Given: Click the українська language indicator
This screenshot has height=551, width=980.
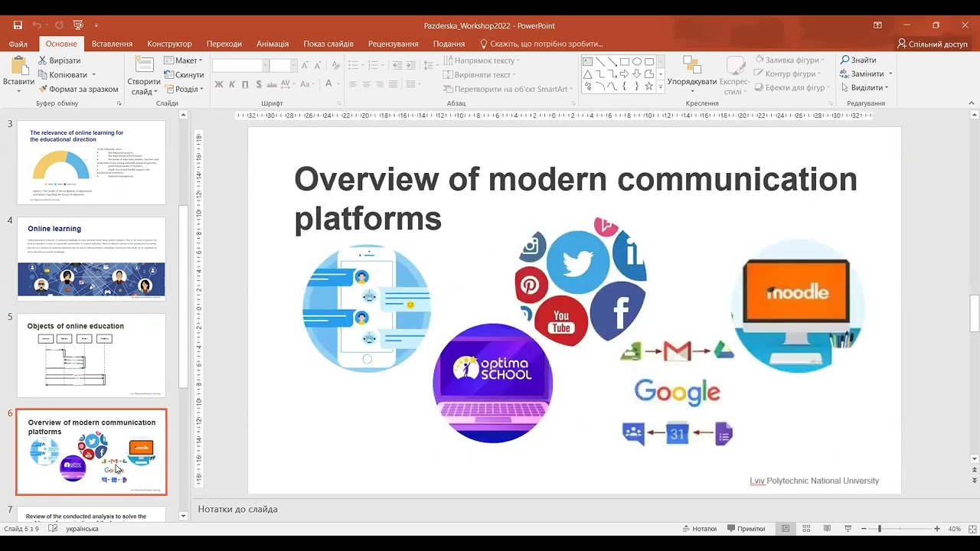Looking at the screenshot, I should click(x=82, y=529).
